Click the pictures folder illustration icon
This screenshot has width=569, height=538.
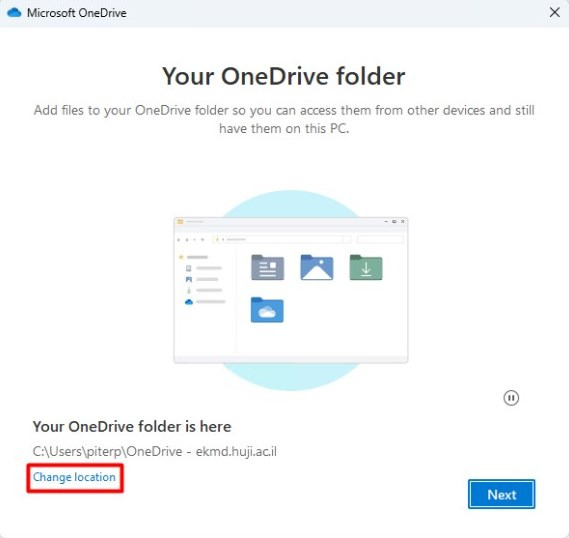click(x=317, y=267)
